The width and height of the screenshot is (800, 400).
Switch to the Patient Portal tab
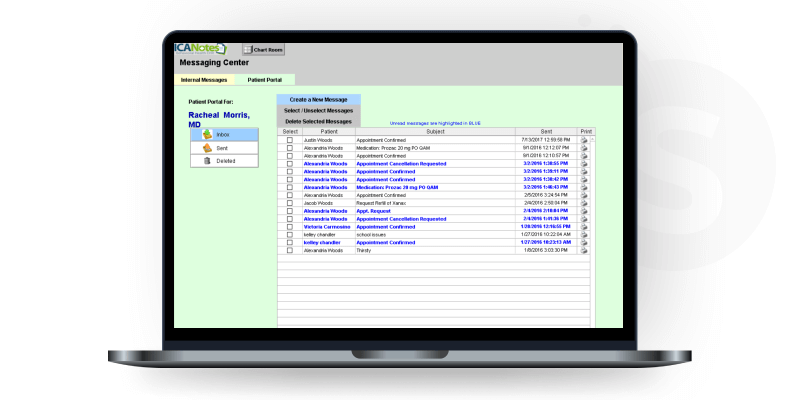pos(265,80)
